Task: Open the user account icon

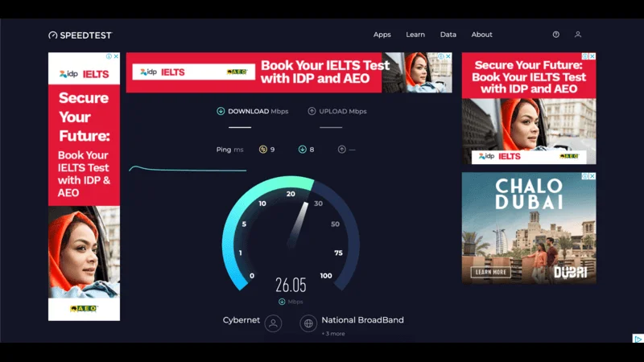Action: tap(577, 35)
